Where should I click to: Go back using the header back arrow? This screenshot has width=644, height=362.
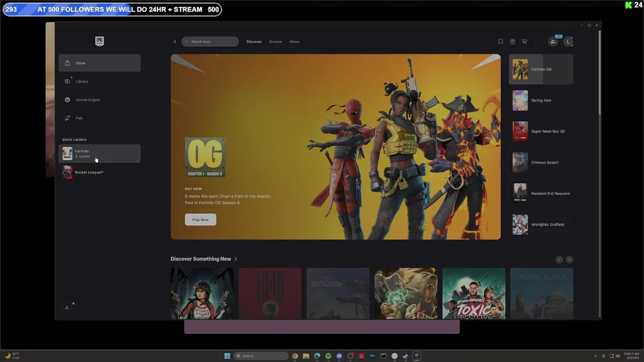click(x=175, y=42)
